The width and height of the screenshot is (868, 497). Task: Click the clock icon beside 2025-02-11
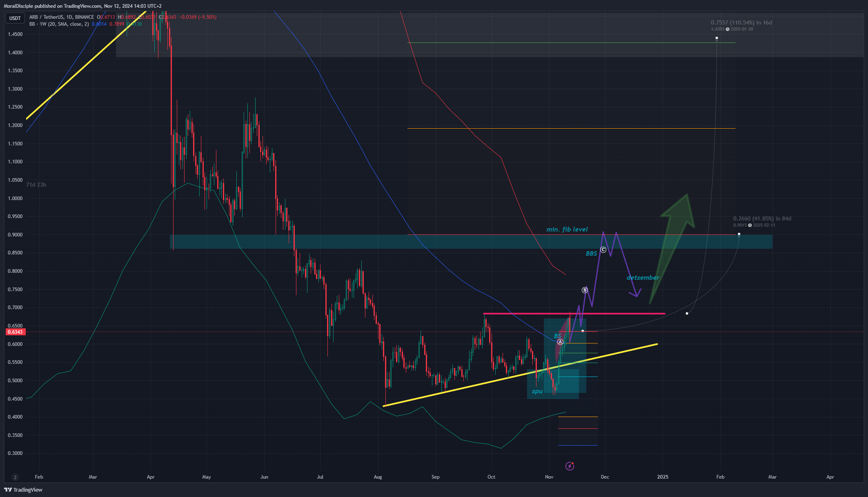click(x=750, y=225)
